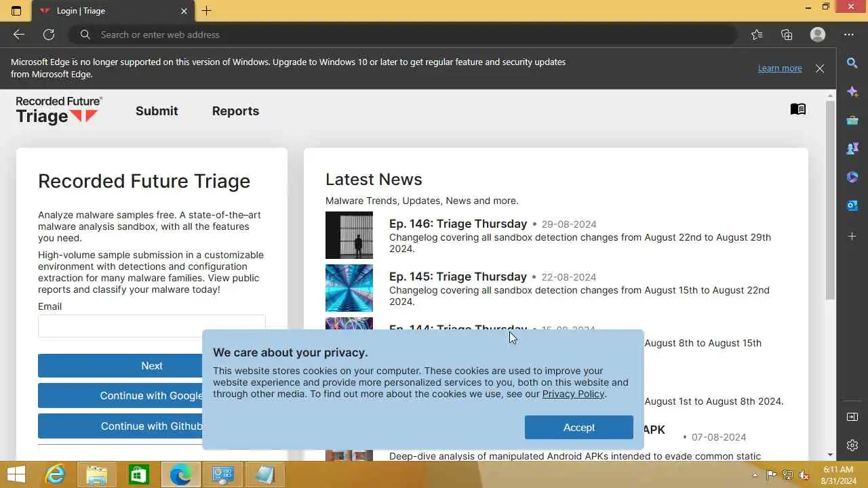Viewport: 868px width, 488px height.
Task: Open the Windows Start menu
Action: [x=16, y=474]
